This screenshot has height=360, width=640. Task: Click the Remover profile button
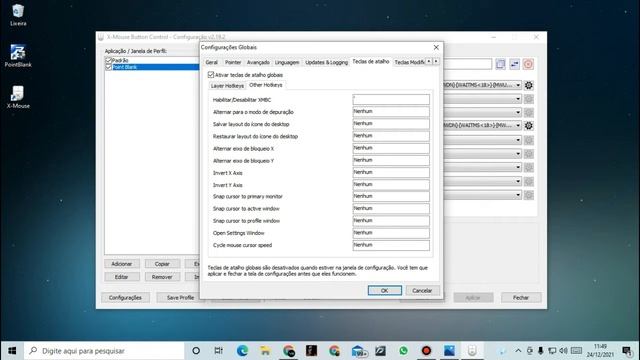162,277
